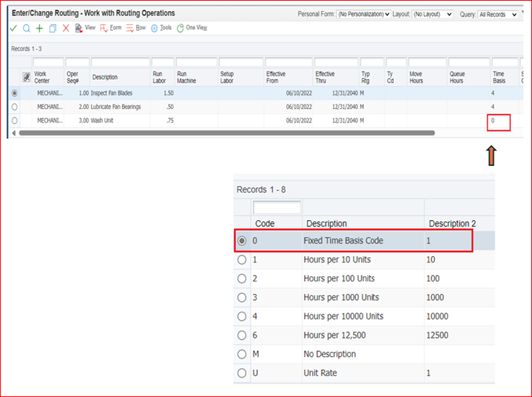
Task: Click the Description 2 column header
Action: tap(452, 224)
